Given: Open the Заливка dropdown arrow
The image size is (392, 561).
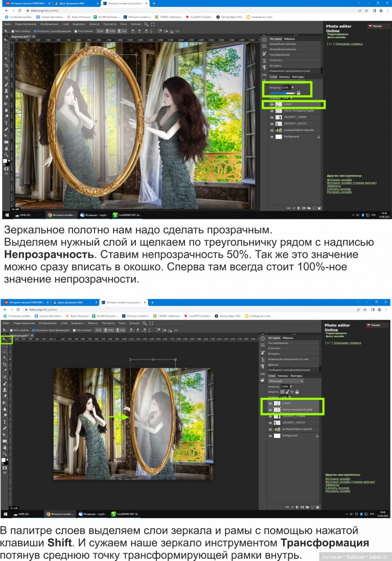Looking at the screenshot, I should 291,99.
